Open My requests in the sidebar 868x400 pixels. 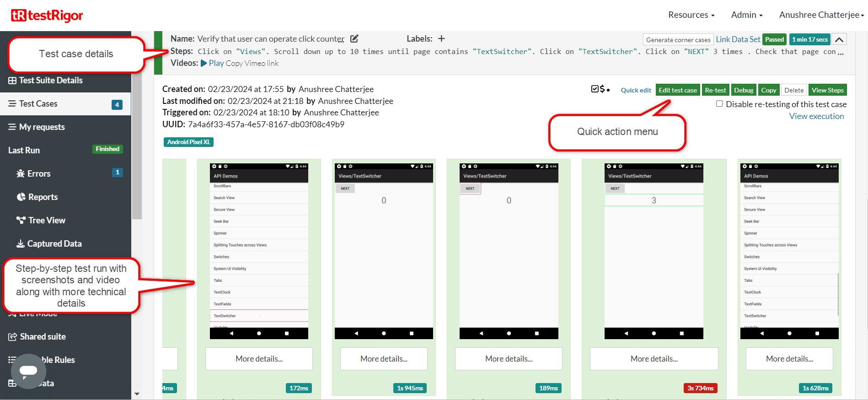coord(42,127)
